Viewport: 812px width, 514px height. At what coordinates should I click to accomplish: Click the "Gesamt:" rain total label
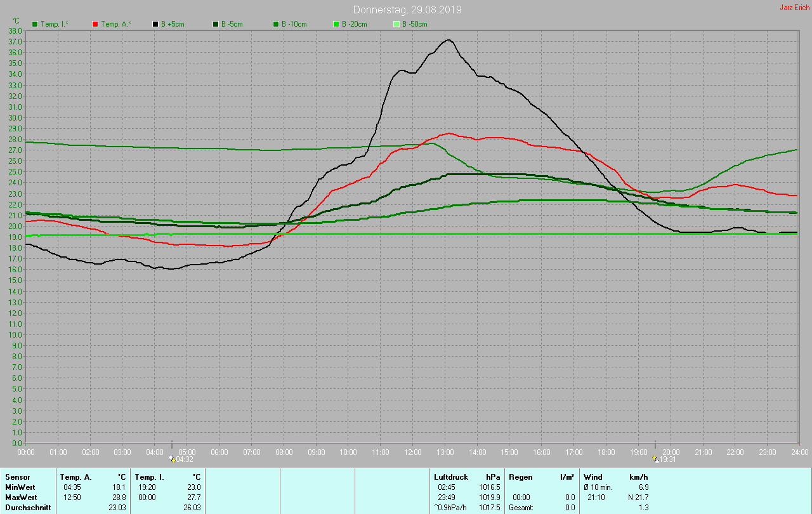click(x=521, y=508)
